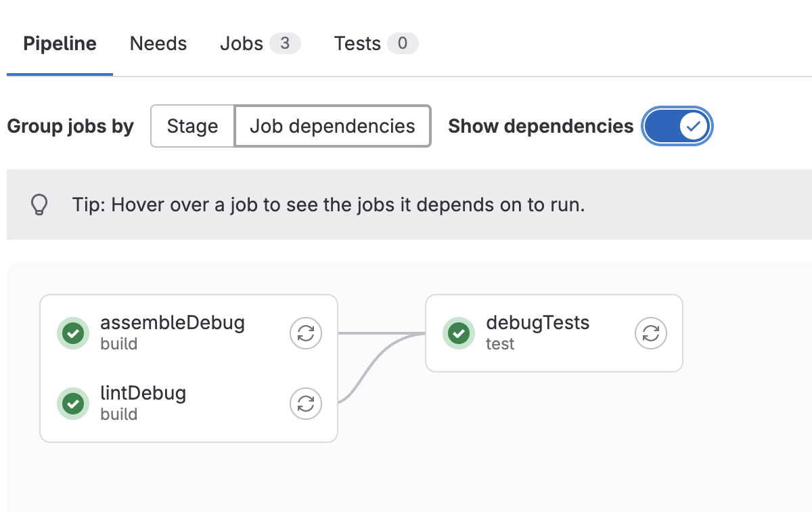Click the lintDebug passed status icon

pyautogui.click(x=73, y=404)
